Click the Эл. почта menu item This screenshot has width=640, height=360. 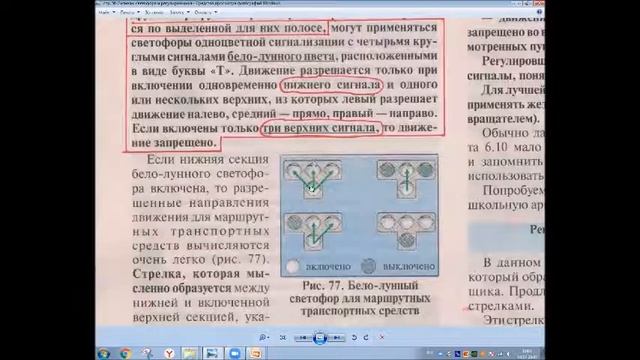coord(154,13)
